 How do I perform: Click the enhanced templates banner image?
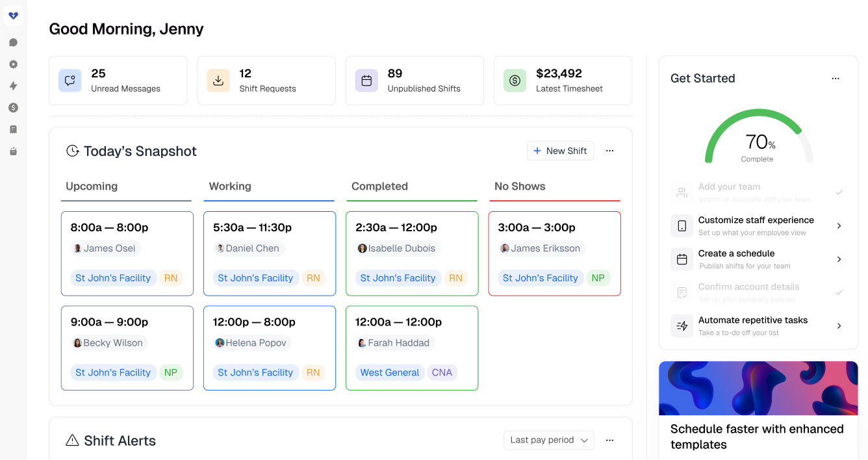(x=758, y=388)
